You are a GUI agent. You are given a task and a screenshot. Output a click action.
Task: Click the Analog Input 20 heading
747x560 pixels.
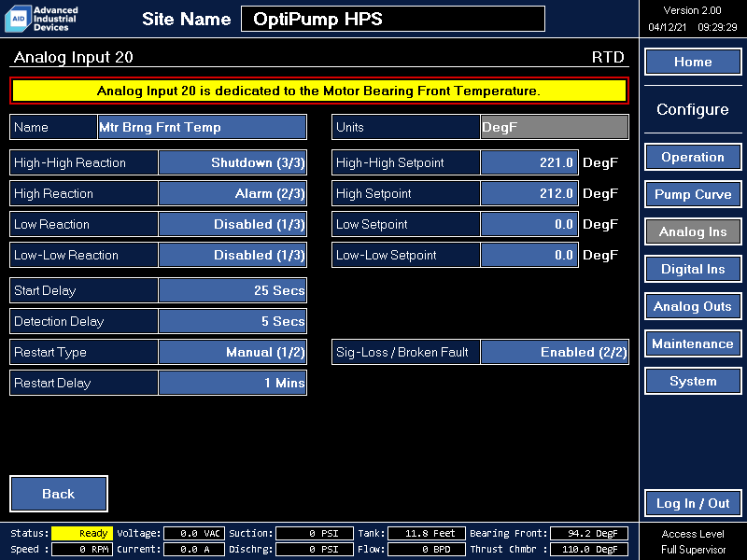pyautogui.click(x=74, y=57)
